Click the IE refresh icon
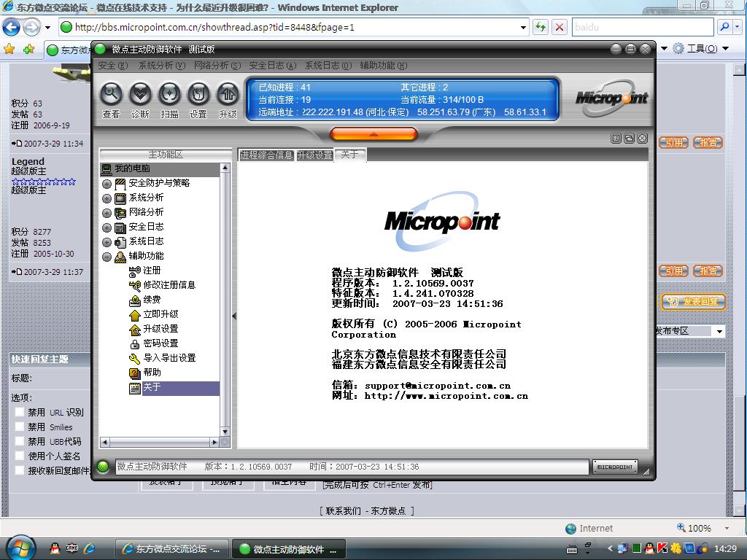 (x=541, y=27)
